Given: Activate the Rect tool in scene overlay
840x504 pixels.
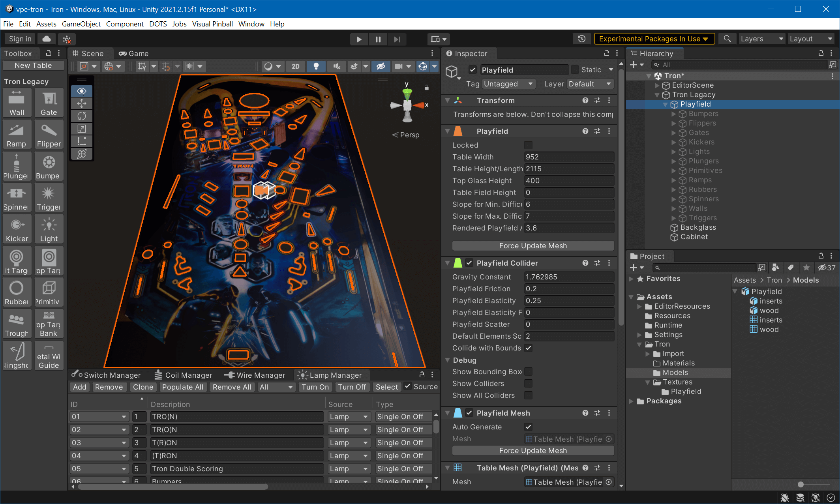Looking at the screenshot, I should [x=82, y=141].
